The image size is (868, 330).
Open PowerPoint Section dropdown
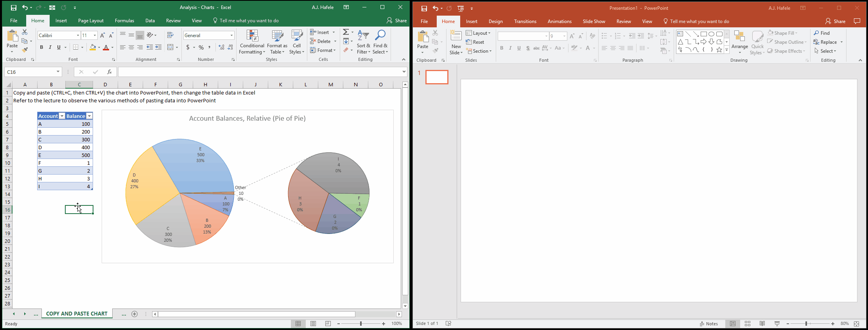pos(479,51)
